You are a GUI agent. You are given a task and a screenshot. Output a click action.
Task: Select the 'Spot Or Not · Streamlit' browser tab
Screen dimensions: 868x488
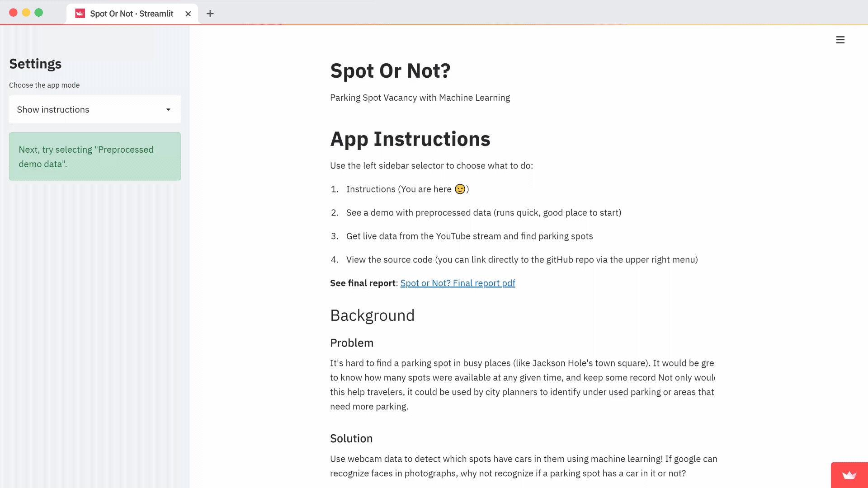131,14
